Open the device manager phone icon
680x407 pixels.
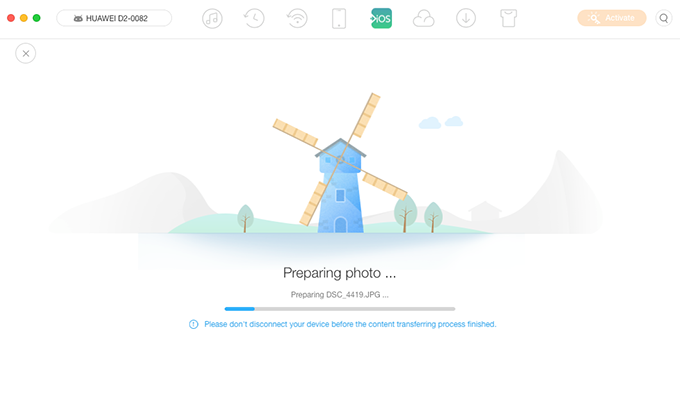(x=339, y=19)
